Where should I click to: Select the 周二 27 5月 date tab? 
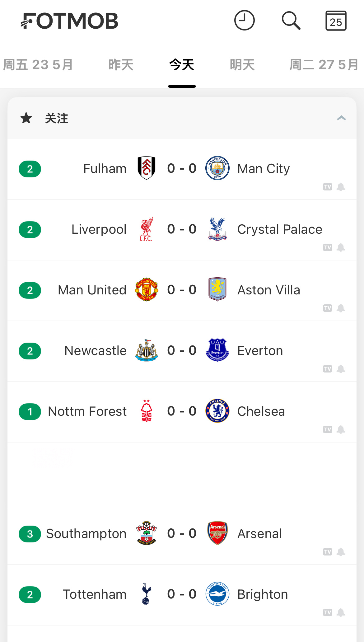coord(324,65)
